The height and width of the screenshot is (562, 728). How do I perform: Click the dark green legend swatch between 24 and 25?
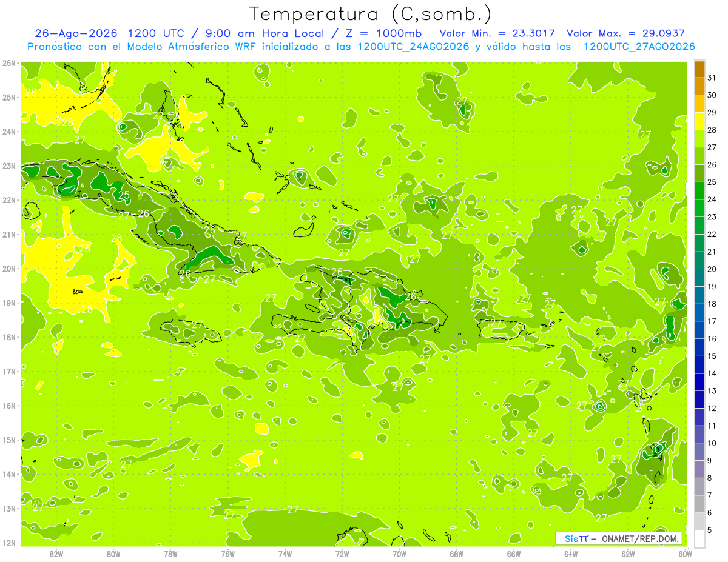pos(699,191)
